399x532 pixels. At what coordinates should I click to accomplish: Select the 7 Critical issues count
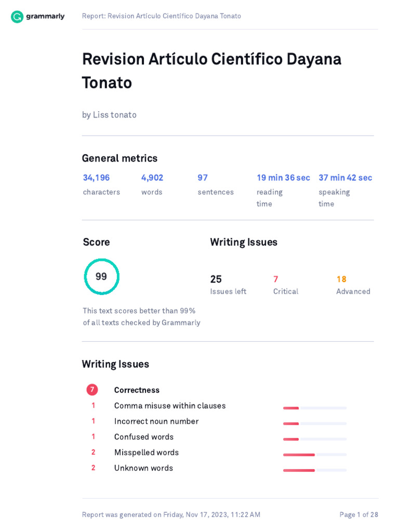(276, 280)
